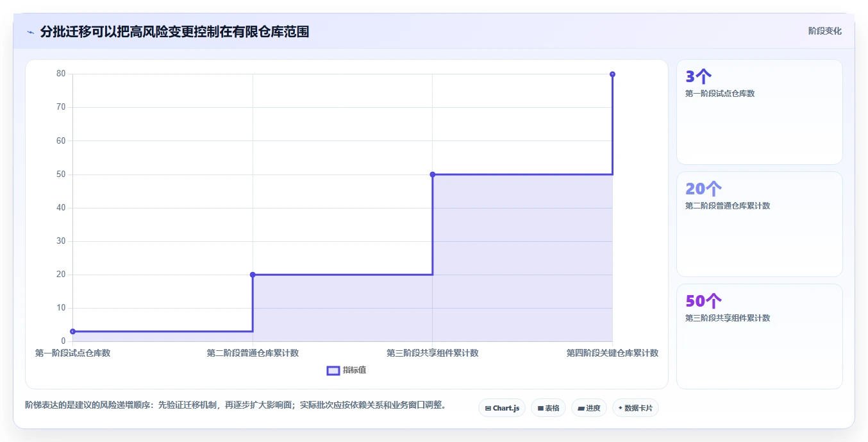Click the 阶段变化 label in header

(825, 31)
